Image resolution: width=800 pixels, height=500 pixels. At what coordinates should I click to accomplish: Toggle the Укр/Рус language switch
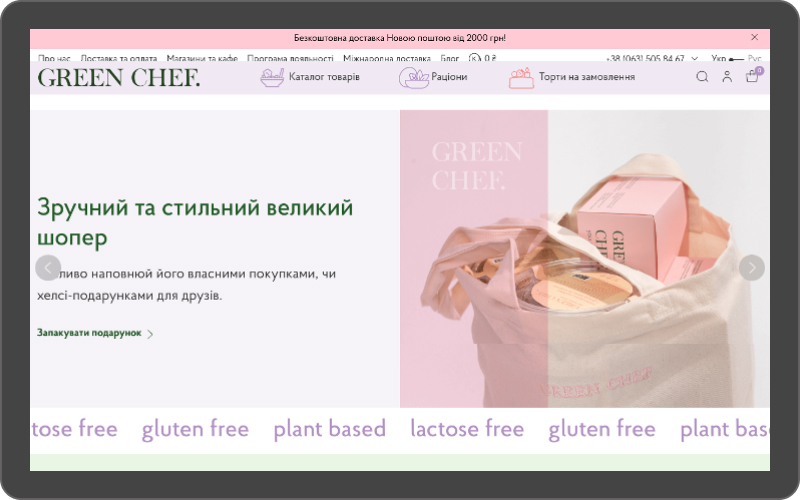736,59
